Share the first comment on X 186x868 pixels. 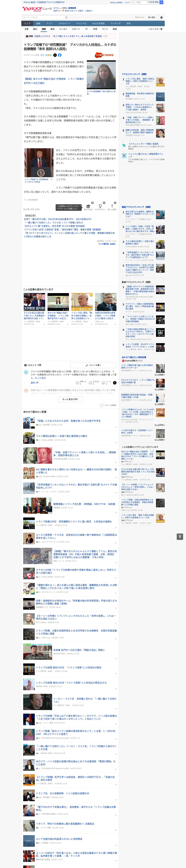114,383
